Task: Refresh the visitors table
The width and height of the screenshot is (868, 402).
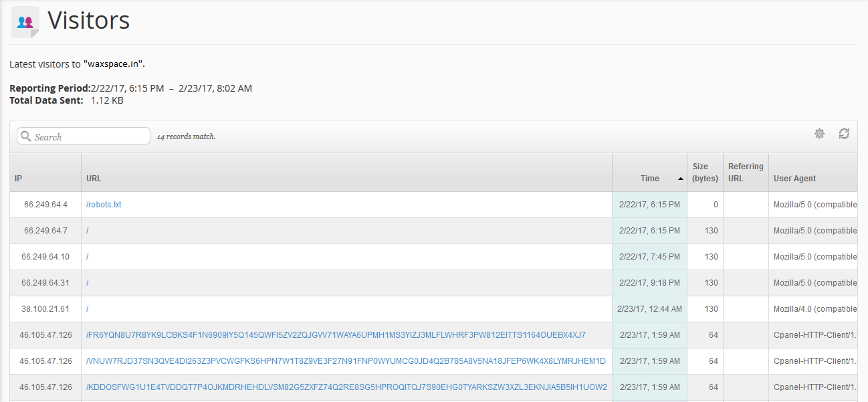Action: click(844, 134)
